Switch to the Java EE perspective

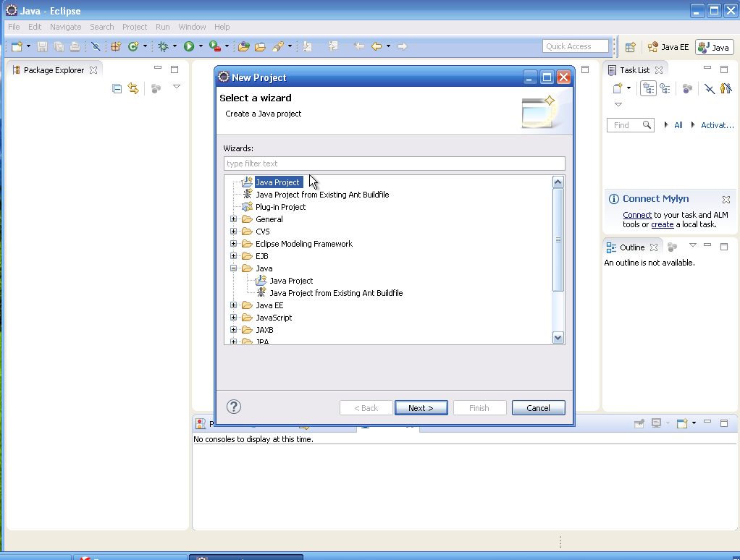click(668, 47)
